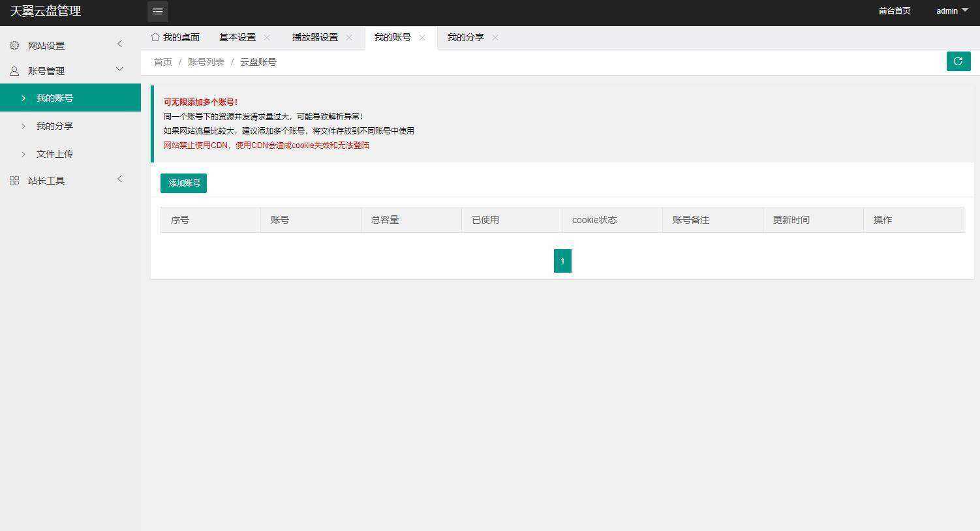This screenshot has width=980, height=531.
Task: Click the 账号管理 user icon in sidebar
Action: [14, 70]
